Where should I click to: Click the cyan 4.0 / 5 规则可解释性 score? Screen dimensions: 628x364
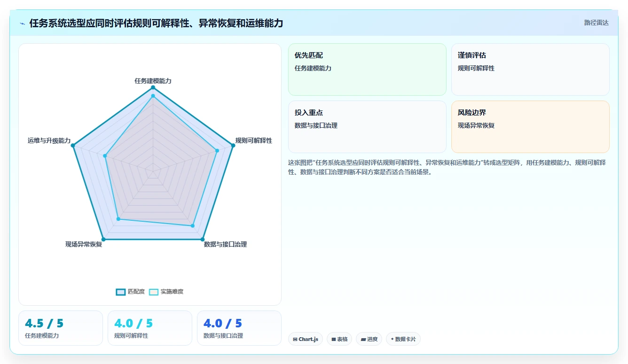[x=133, y=323]
